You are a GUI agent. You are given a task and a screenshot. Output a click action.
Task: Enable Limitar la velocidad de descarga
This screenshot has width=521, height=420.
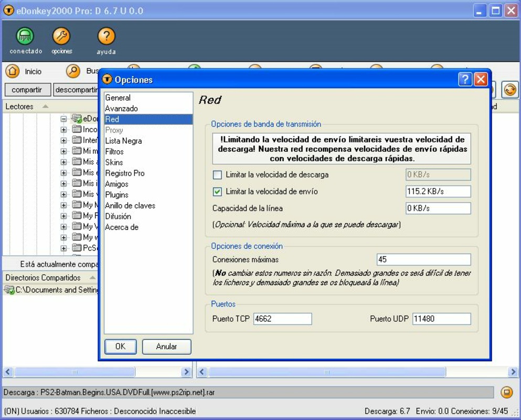point(217,174)
